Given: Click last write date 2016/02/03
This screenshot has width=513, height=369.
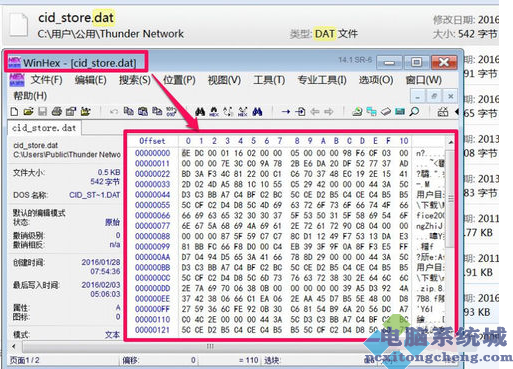Looking at the screenshot, I should (101, 285).
